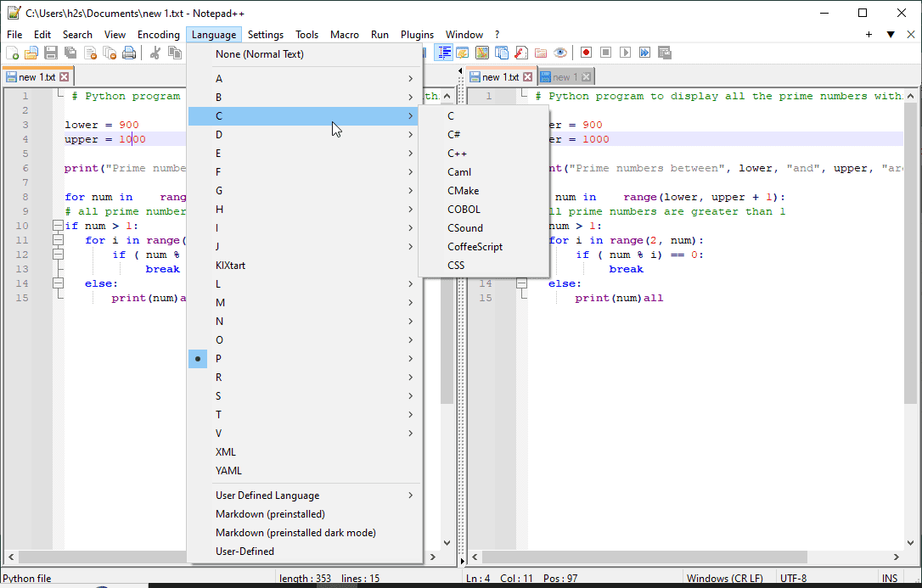Screen dimensions: 922x588
Task: Click the Run macro multiple times icon
Action: click(x=645, y=53)
